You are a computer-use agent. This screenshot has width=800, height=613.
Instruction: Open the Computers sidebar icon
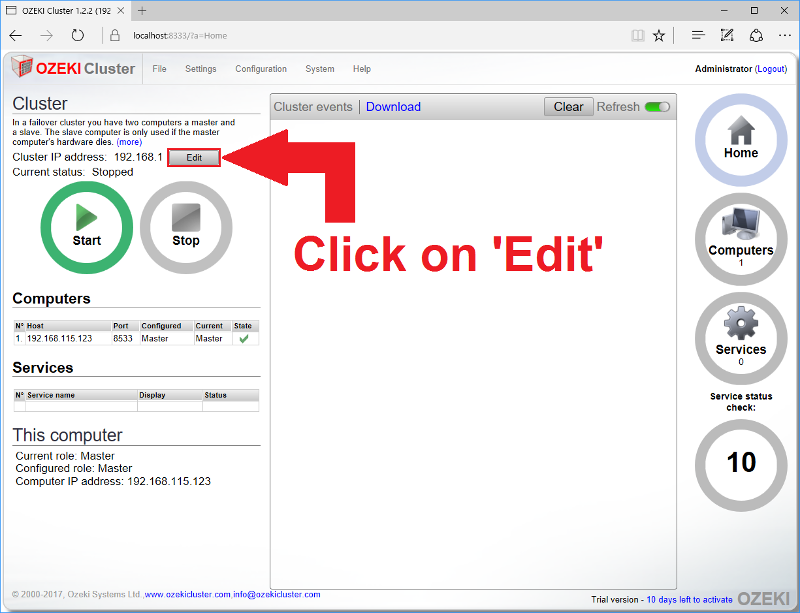tap(741, 239)
